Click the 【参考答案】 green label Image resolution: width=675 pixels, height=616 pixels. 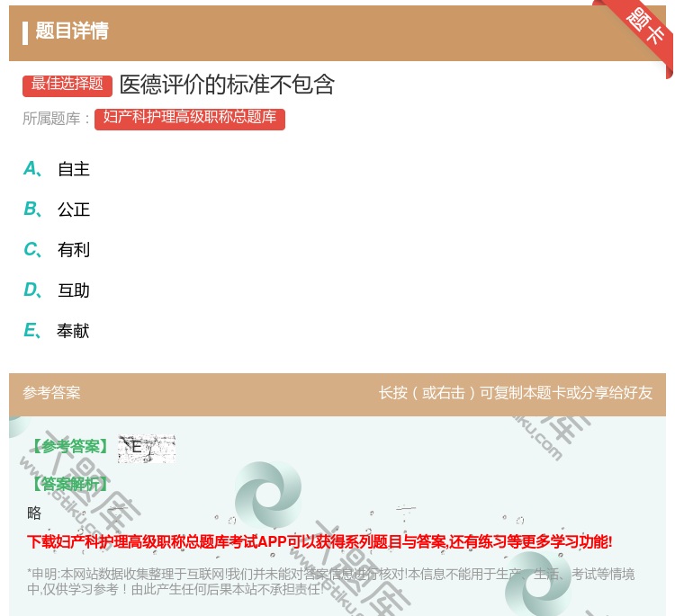[71, 447]
